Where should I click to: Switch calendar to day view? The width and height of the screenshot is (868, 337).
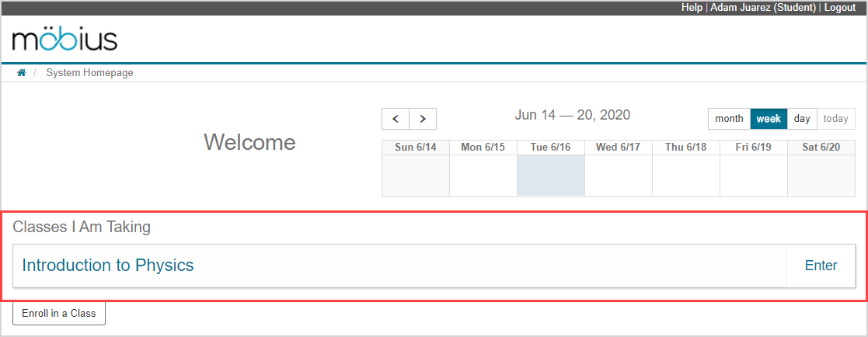(x=802, y=119)
